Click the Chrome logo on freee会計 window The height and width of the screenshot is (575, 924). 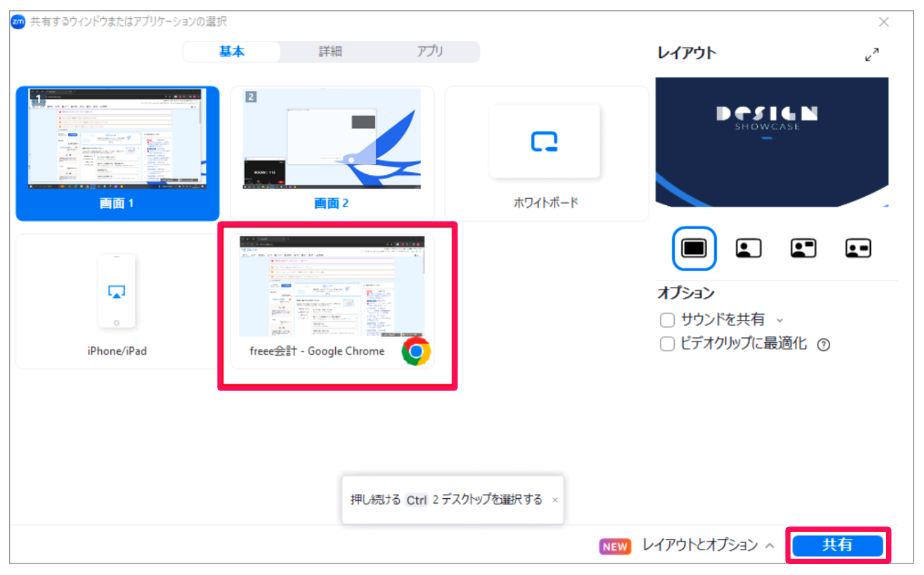[x=416, y=351]
